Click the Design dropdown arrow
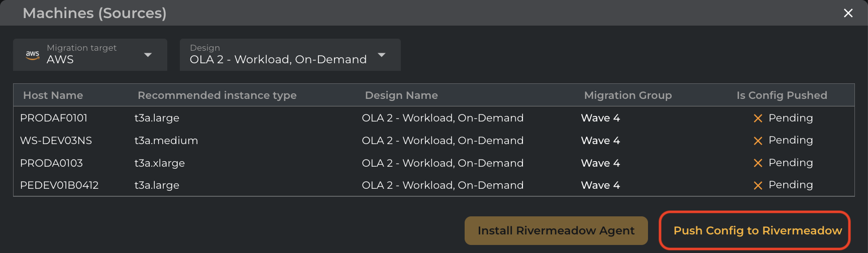 [x=382, y=55]
